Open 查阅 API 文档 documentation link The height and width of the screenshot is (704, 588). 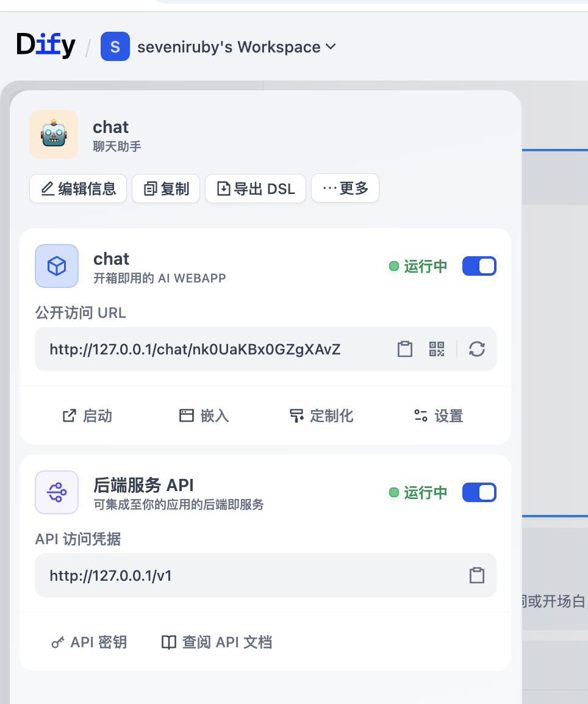[217, 642]
